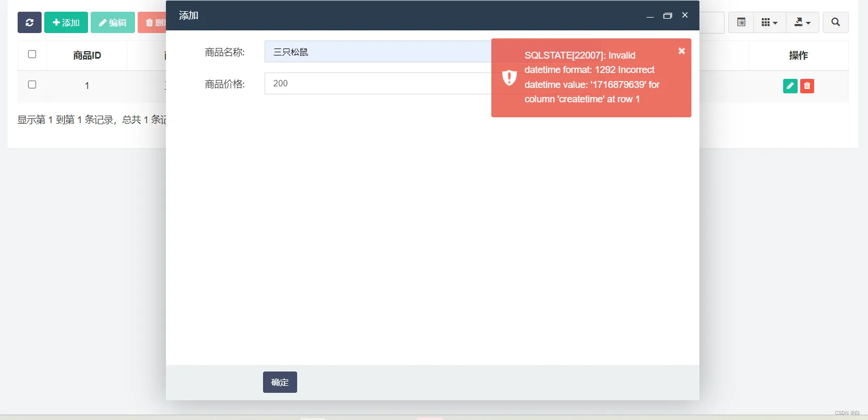The image size is (868, 420).
Task: Check the select-all header checkbox
Action: (x=32, y=54)
